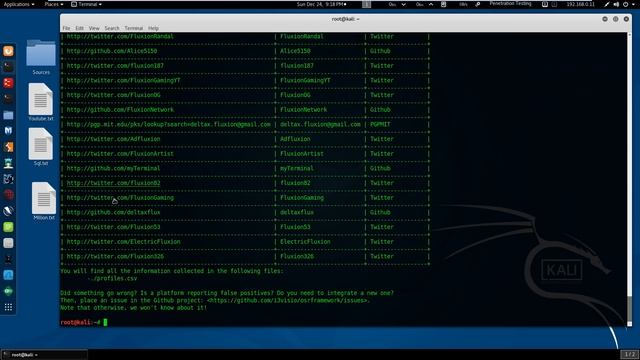Click the 'FluxionGamingYT' alias cell
Screen dimensions: 640x360
pos(305,80)
